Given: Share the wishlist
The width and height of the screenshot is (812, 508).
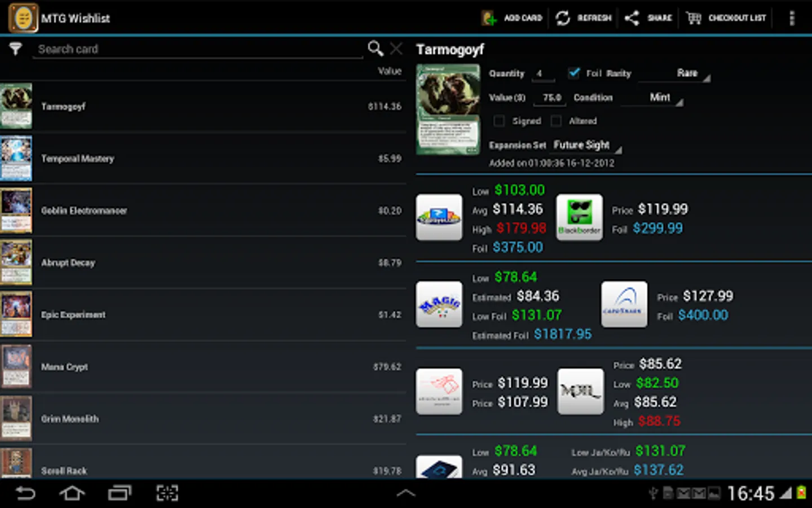Looking at the screenshot, I should point(648,18).
